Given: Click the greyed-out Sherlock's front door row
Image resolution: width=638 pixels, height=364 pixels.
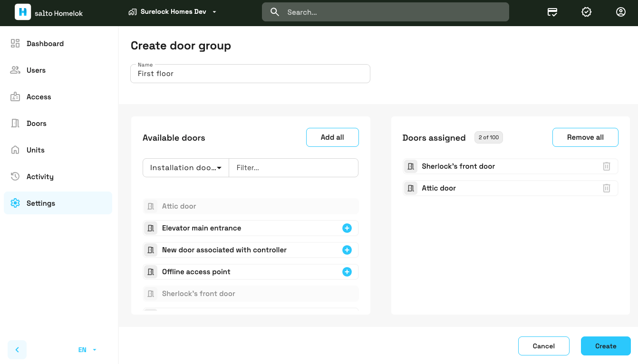Looking at the screenshot, I should 251,294.
